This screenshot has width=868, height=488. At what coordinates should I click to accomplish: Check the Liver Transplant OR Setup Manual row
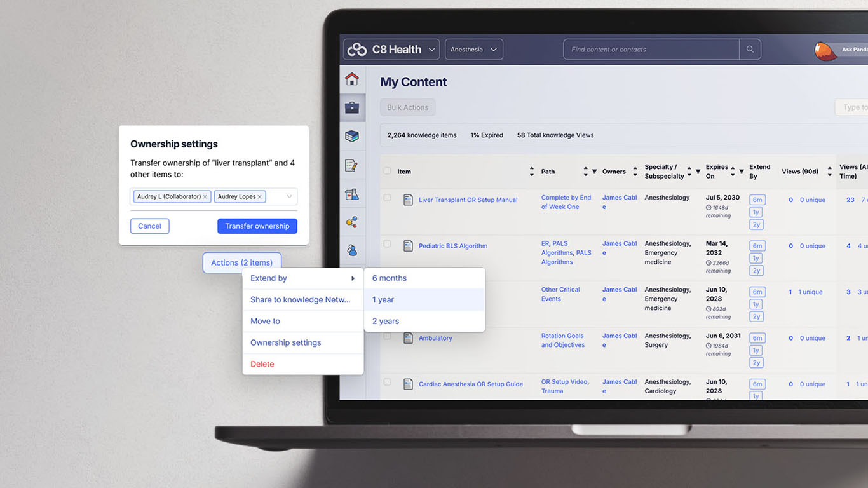pos(387,198)
